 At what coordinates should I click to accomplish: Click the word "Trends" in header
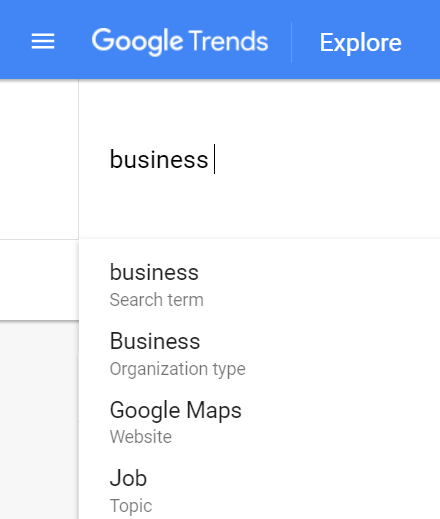coord(229,41)
